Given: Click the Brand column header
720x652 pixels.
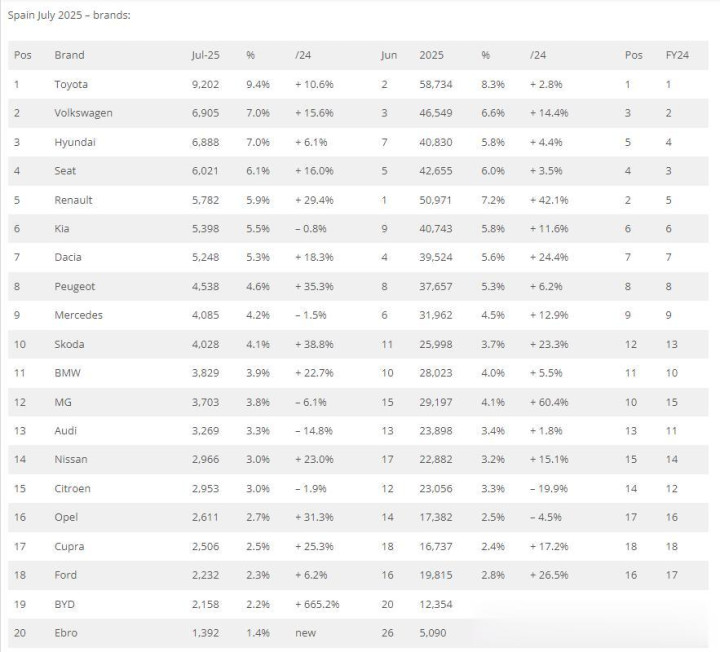Looking at the screenshot, I should [x=69, y=55].
